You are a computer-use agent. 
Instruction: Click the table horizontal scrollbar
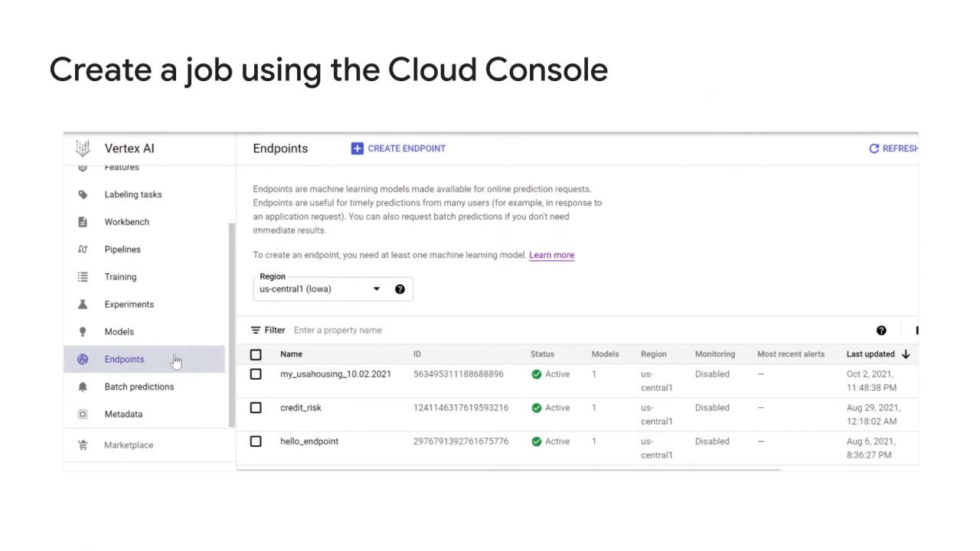(x=508, y=468)
